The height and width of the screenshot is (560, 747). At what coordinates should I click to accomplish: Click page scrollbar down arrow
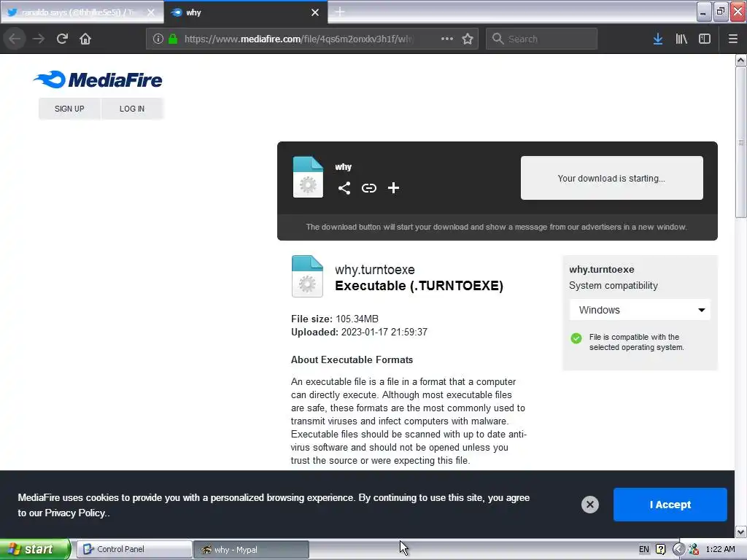[741, 532]
